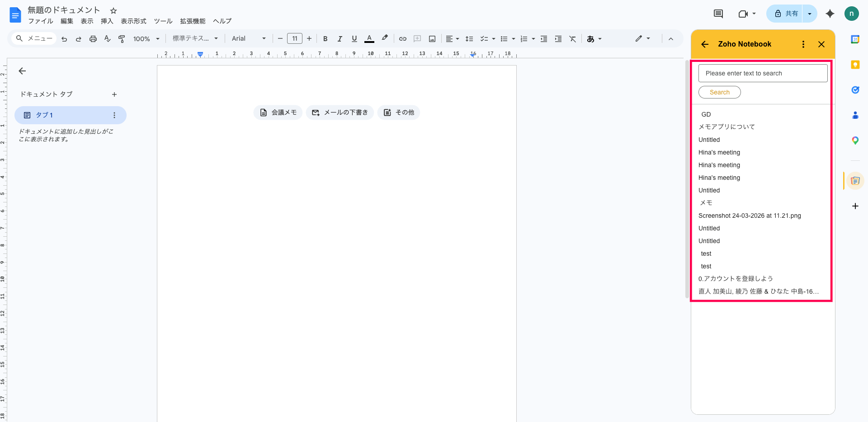The width and height of the screenshot is (868, 422).
Task: Open the text color picker
Action: click(369, 39)
